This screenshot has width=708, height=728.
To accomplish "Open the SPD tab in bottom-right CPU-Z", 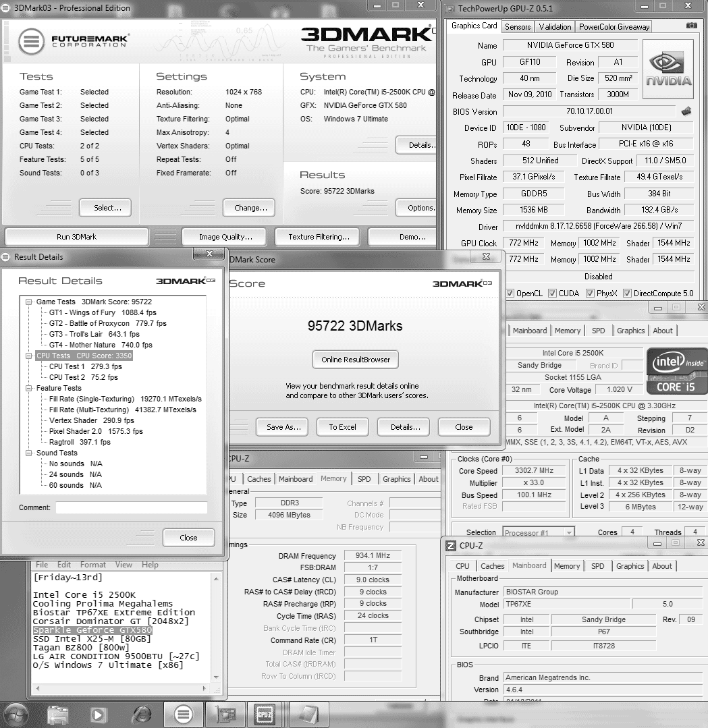I will (597, 566).
